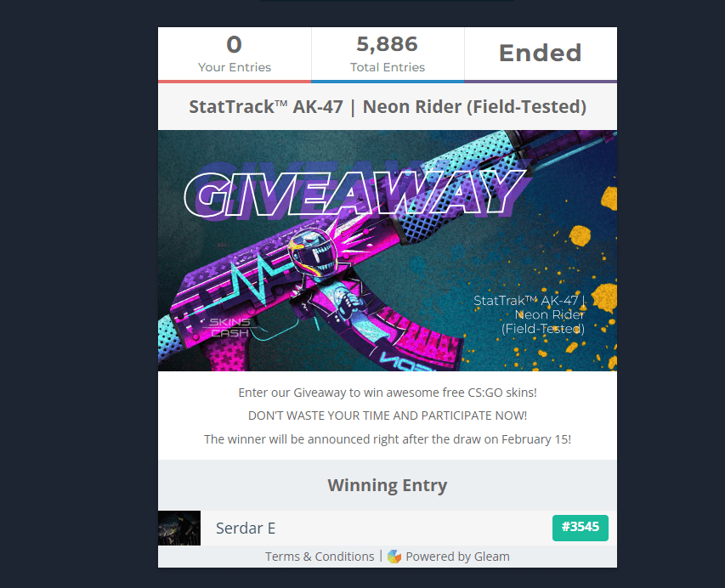Click the StatTrack AK-47 Neon Rider title
This screenshot has height=588, width=725.
[388, 107]
